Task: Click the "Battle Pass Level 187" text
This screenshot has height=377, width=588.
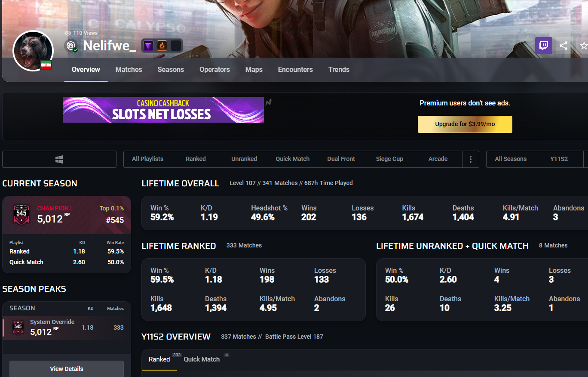Action: tap(294, 337)
